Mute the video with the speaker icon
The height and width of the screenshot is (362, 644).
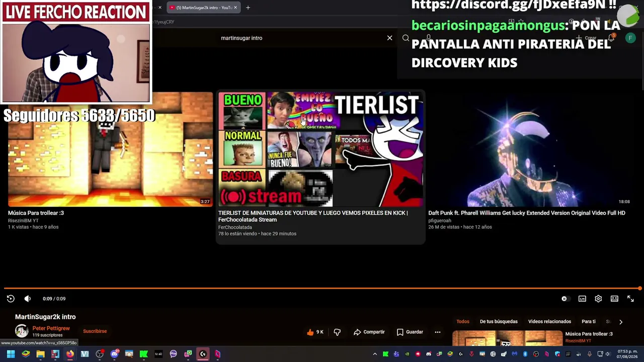click(28, 299)
